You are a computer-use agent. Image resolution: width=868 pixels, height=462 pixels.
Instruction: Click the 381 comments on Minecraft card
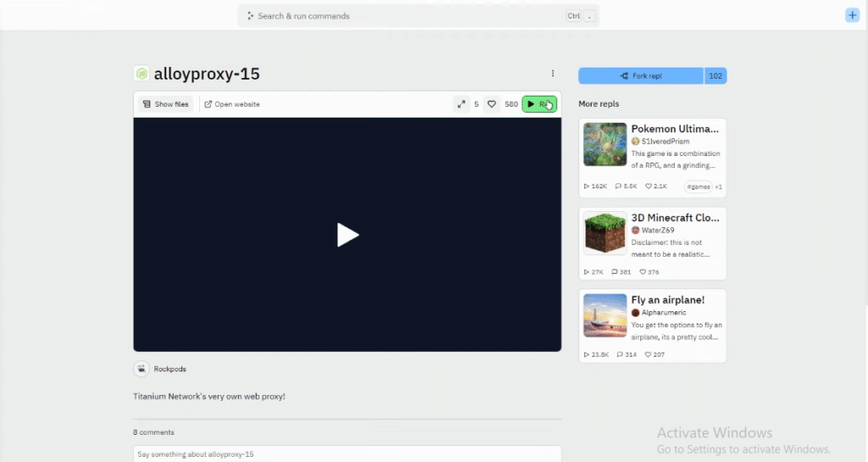tap(620, 272)
